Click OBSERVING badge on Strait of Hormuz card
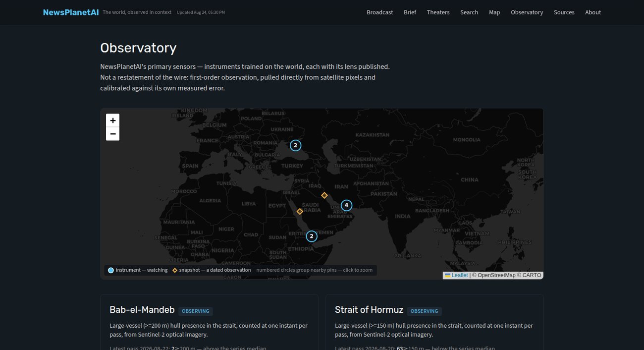The height and width of the screenshot is (350, 644). click(425, 311)
